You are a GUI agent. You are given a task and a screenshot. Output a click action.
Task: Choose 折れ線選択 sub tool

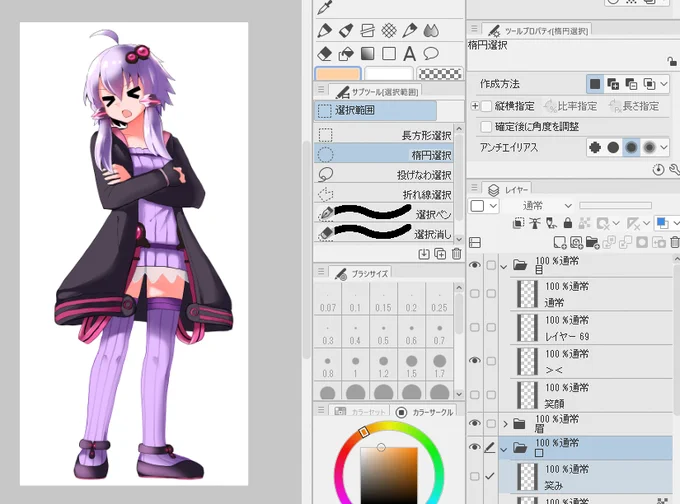[383, 194]
